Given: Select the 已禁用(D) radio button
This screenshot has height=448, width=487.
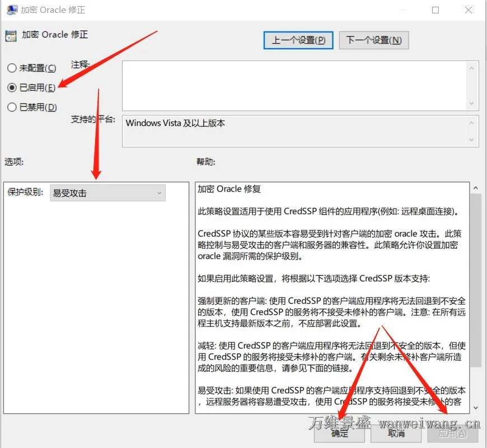Looking at the screenshot, I should click(12, 107).
